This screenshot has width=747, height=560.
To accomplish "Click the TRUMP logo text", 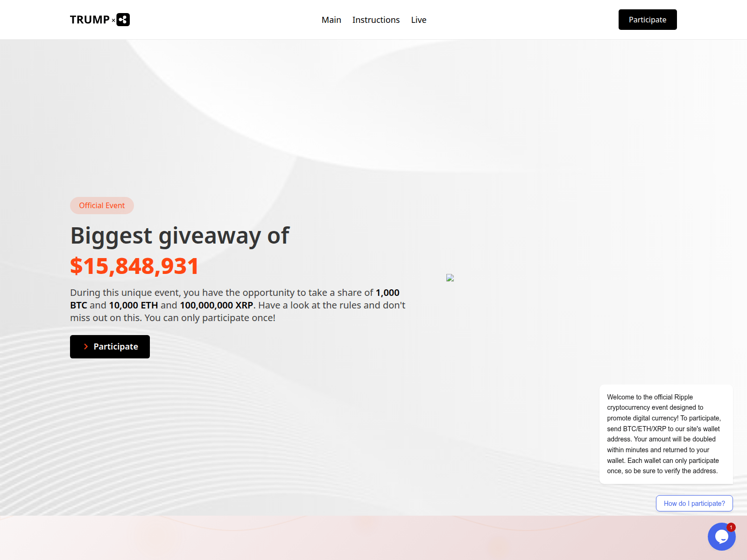I will coord(90,20).
